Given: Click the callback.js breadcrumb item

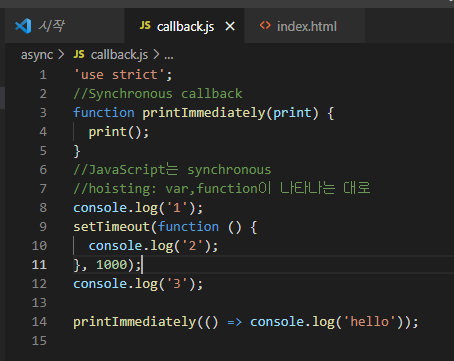Looking at the screenshot, I should pyautogui.click(x=119, y=54).
